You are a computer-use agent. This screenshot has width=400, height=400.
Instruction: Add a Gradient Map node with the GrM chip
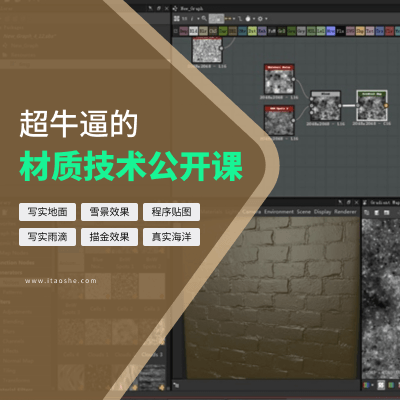tap(281, 31)
